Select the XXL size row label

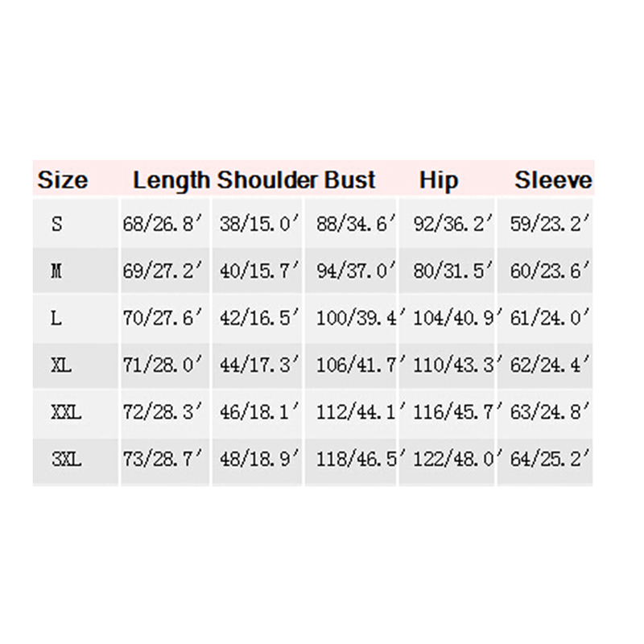point(67,413)
